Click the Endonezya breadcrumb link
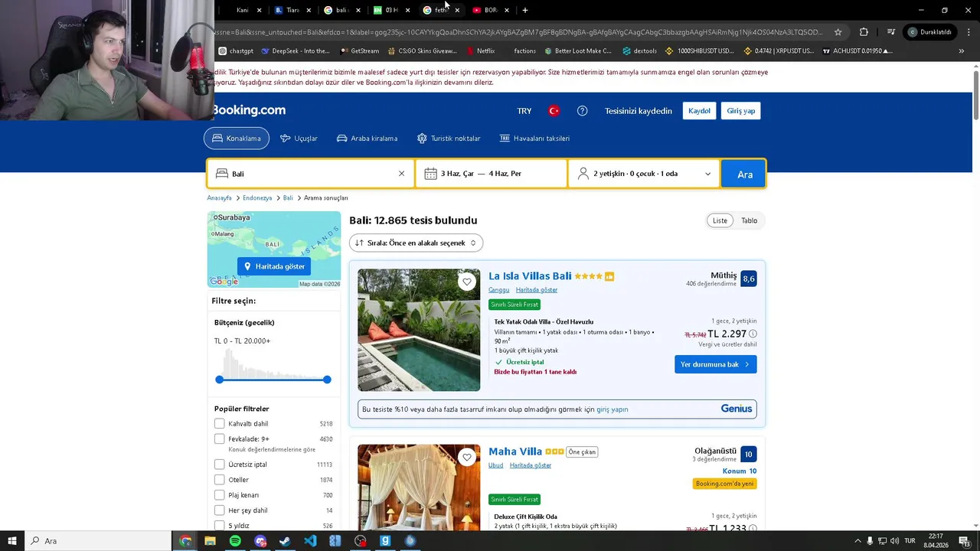This screenshot has height=551, width=980. point(257,198)
